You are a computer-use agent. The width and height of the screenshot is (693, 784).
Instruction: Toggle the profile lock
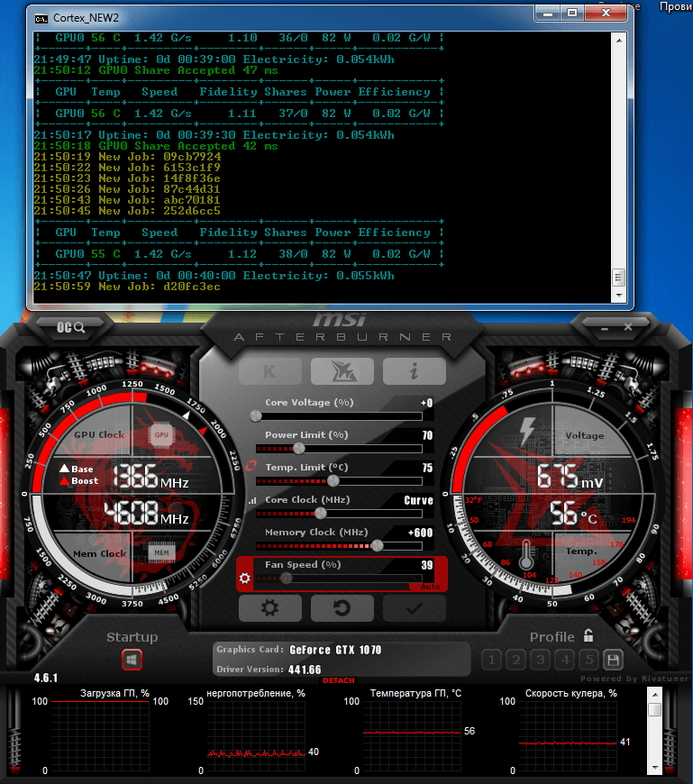[x=588, y=635]
